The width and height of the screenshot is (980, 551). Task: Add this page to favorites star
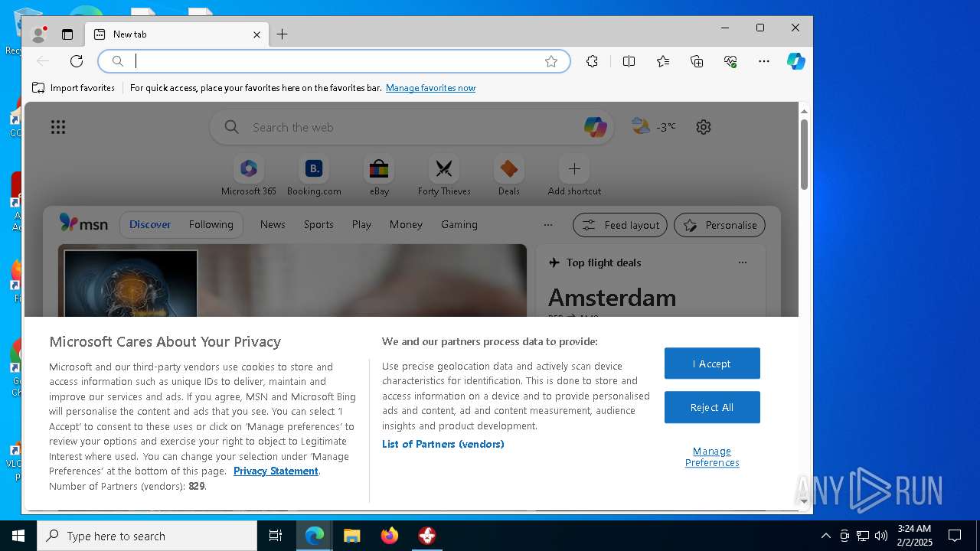pos(551,61)
